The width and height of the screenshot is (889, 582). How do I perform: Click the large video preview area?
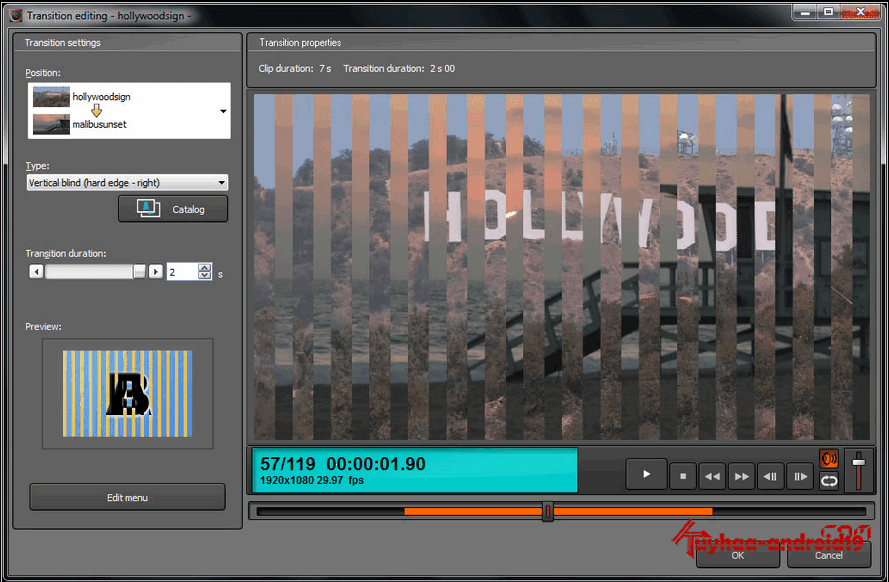561,267
